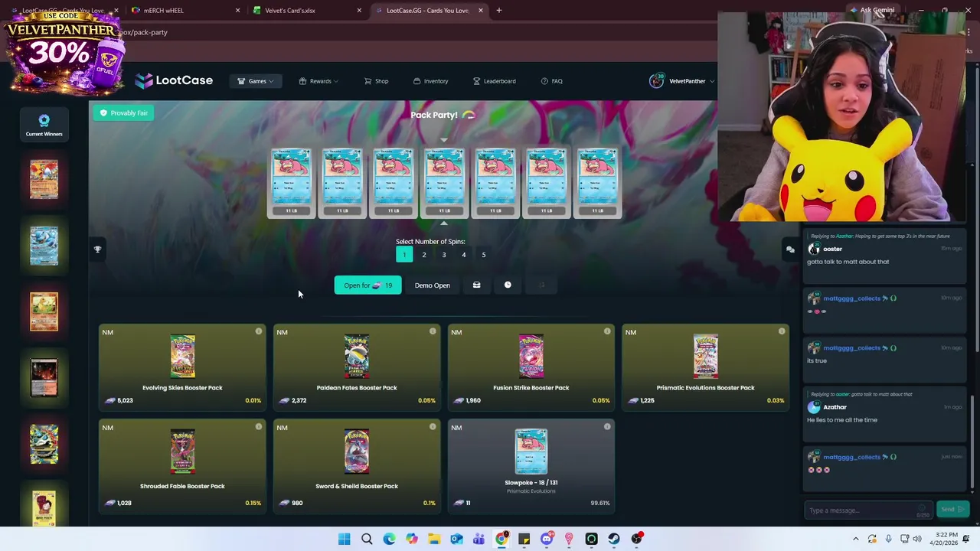Click mattgggg_collects name above 'its true'
This screenshot has width=980, height=551.
coord(851,348)
